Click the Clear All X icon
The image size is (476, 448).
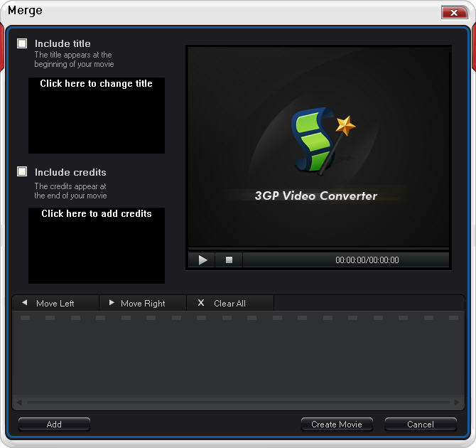[x=200, y=303]
